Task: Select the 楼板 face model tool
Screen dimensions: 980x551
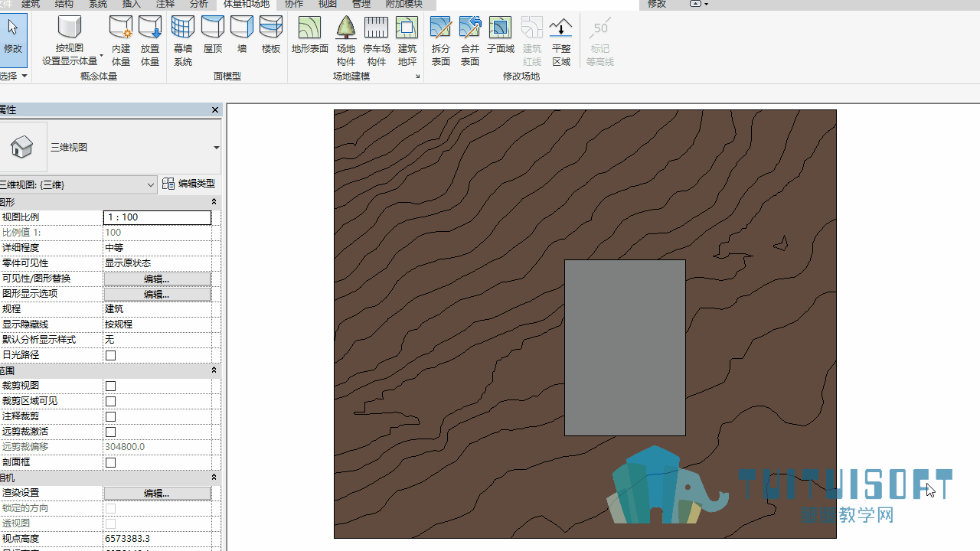Action: click(271, 35)
